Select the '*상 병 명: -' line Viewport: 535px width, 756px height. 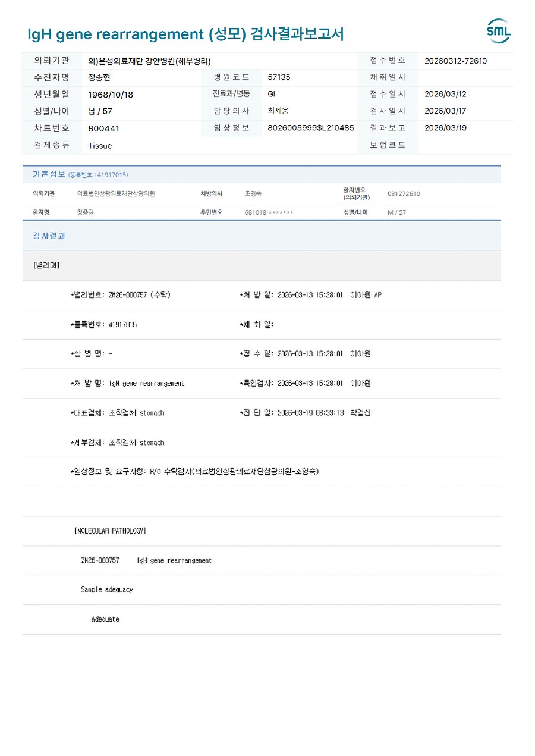click(92, 354)
